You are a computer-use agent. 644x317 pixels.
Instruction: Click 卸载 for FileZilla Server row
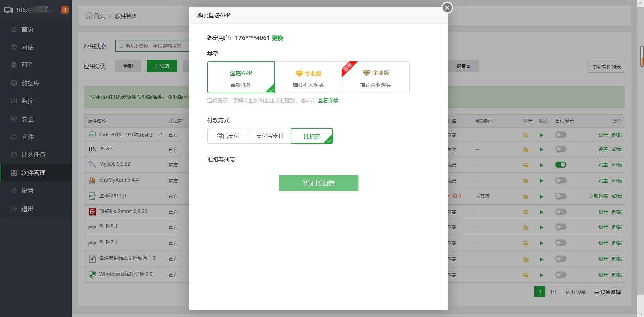617,212
